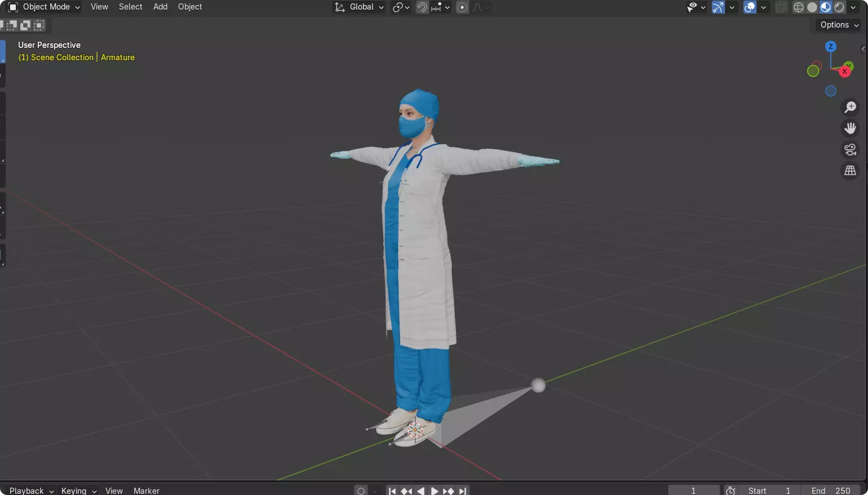This screenshot has height=495, width=868.
Task: Open the Keying menu
Action: click(x=78, y=490)
